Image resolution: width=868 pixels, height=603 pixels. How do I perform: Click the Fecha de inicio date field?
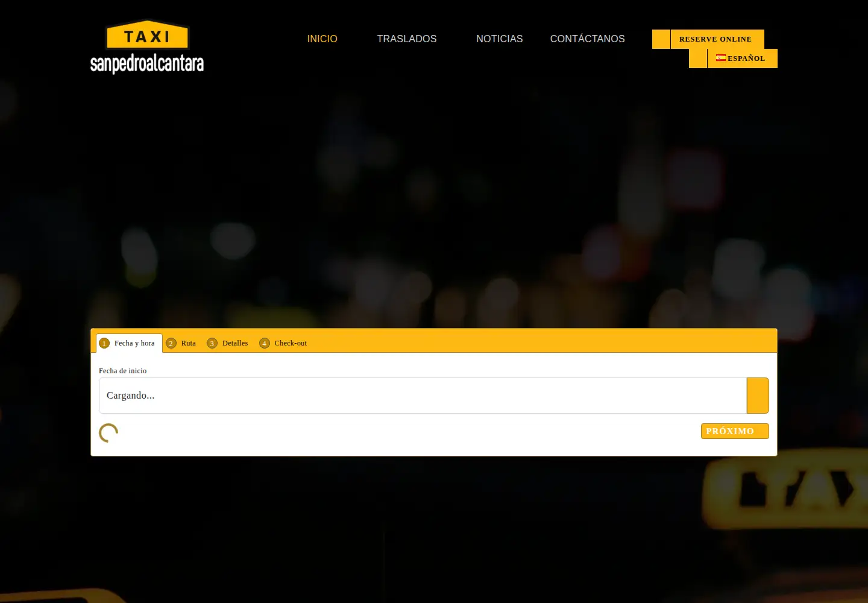point(423,396)
